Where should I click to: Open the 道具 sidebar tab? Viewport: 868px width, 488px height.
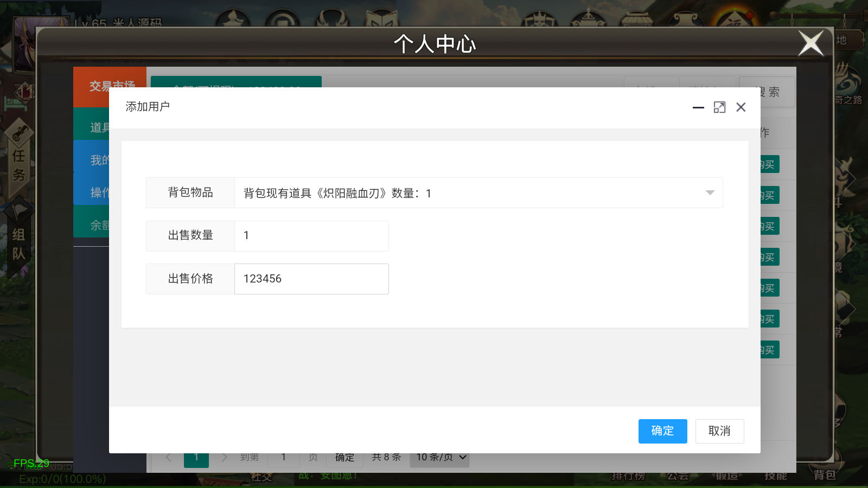coord(91,127)
